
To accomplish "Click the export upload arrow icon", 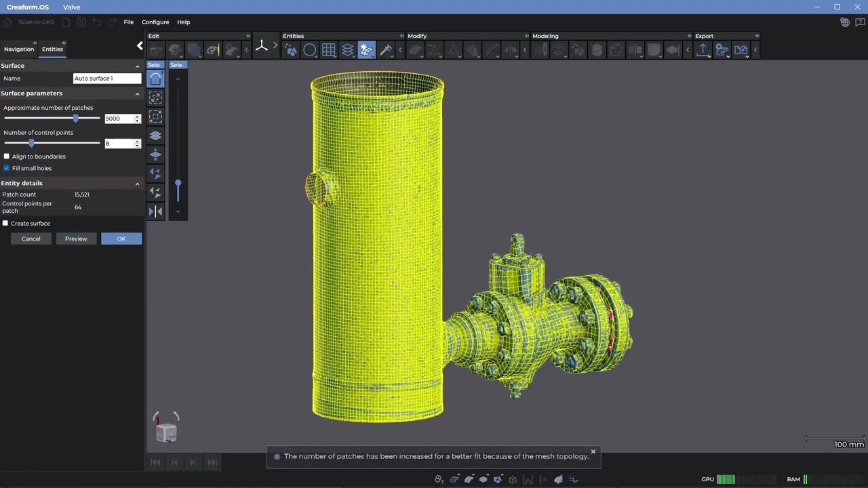I will [703, 49].
